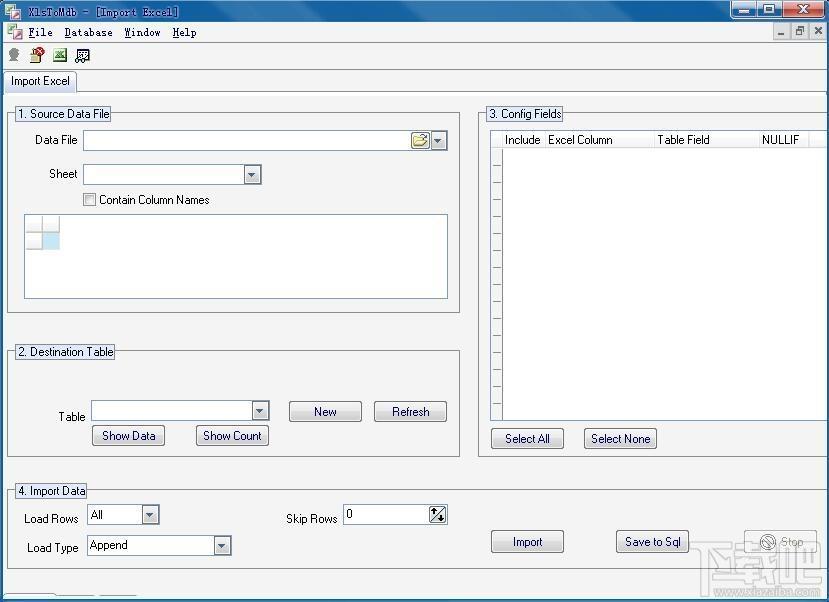This screenshot has height=602, width=829.
Task: Focus the Skip Rows input field
Action: 386,514
